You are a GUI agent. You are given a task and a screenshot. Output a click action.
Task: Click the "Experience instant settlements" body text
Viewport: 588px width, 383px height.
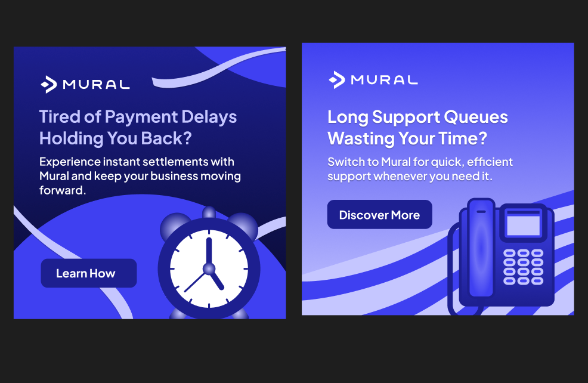click(x=140, y=176)
